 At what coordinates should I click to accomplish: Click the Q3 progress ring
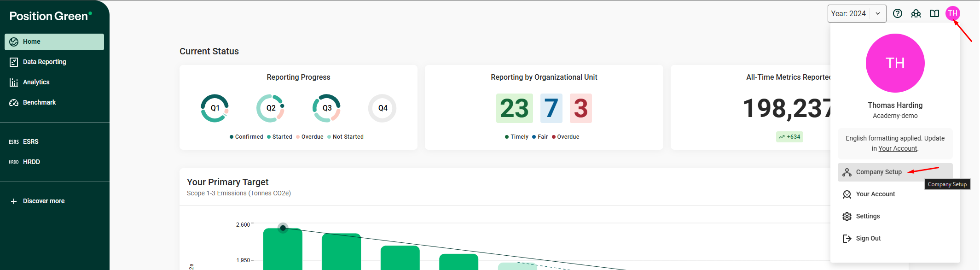click(x=327, y=108)
